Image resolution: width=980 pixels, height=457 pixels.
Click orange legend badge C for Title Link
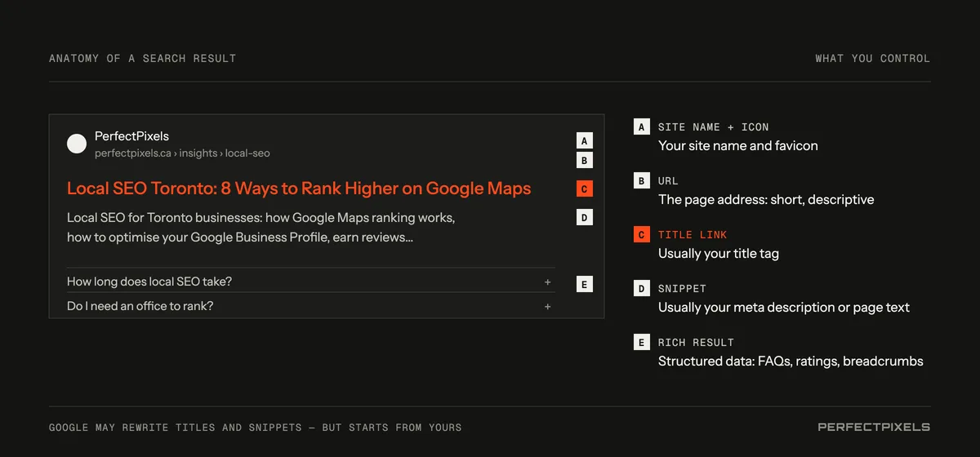pos(642,234)
